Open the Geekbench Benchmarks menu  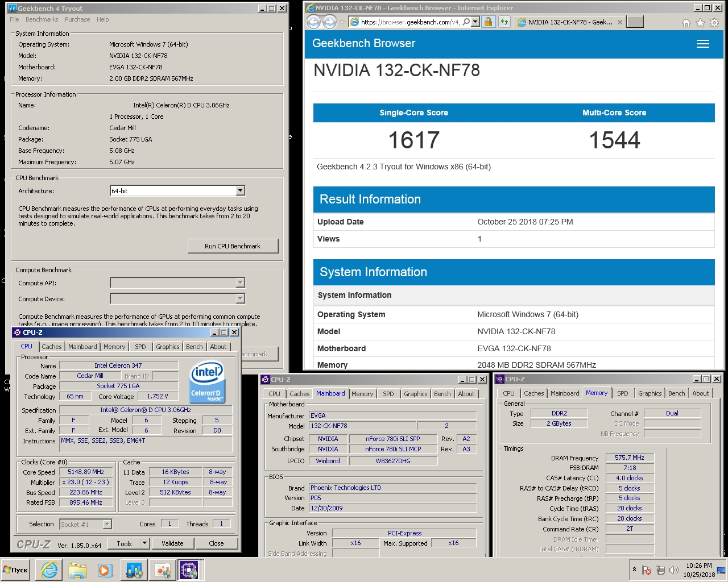[42, 19]
